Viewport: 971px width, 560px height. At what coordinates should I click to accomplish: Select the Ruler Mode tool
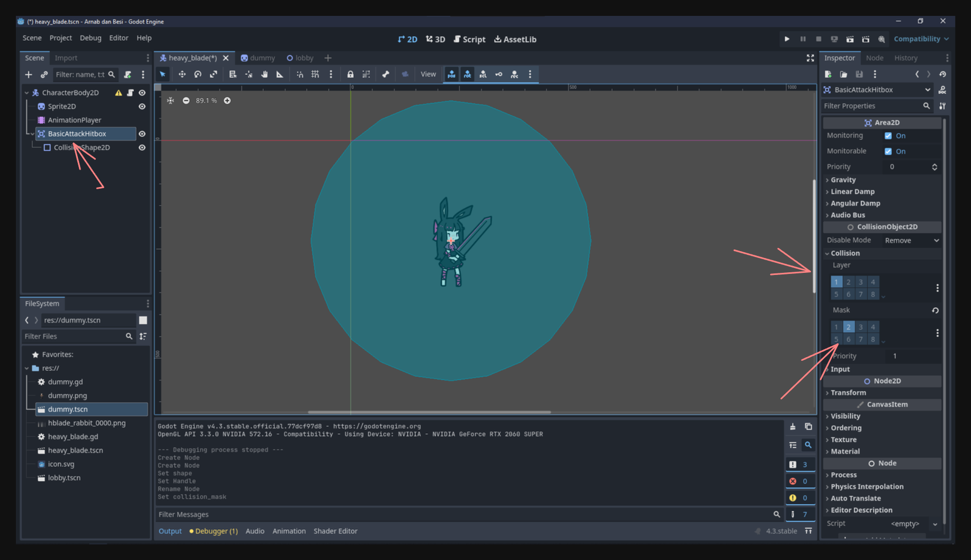coord(280,74)
